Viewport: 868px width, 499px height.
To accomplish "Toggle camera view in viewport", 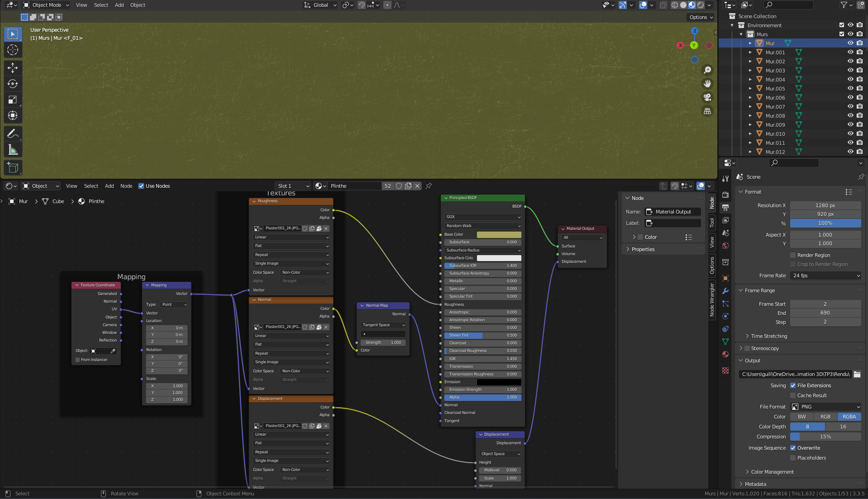I will point(707,97).
